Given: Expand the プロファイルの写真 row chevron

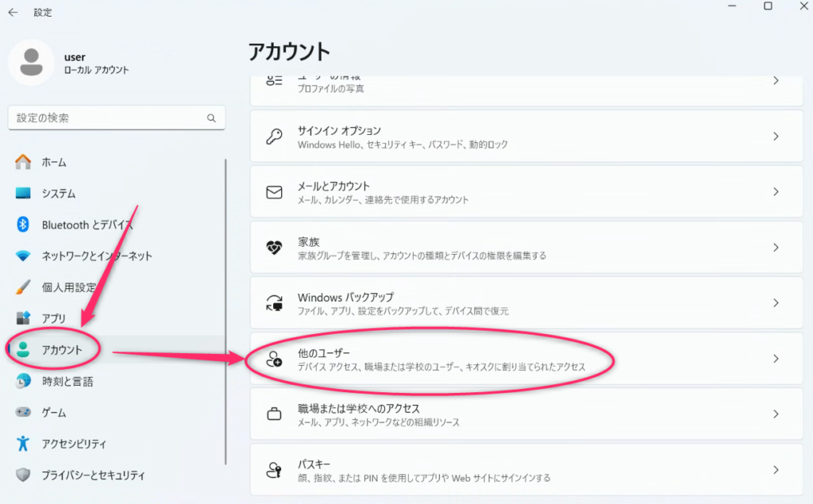Looking at the screenshot, I should [x=776, y=81].
